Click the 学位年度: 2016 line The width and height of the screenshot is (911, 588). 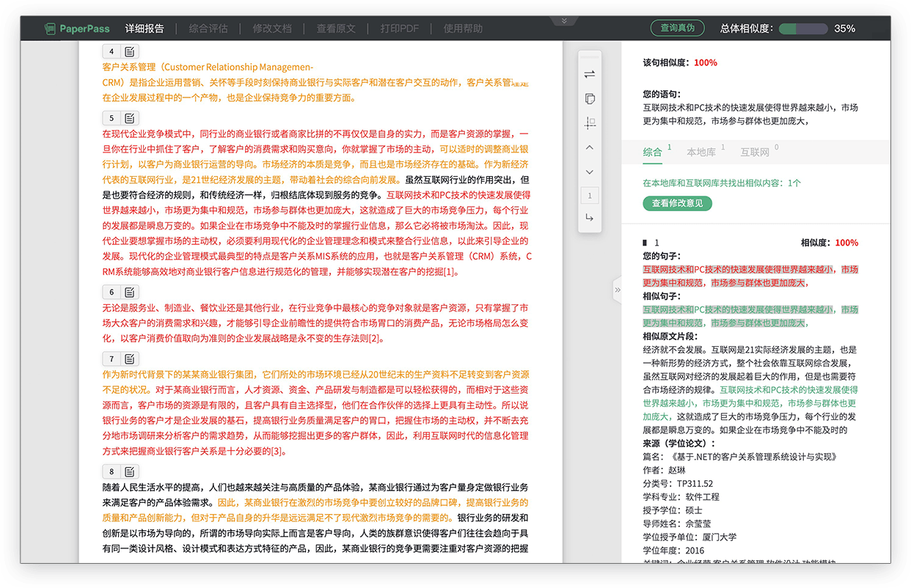[x=673, y=550]
